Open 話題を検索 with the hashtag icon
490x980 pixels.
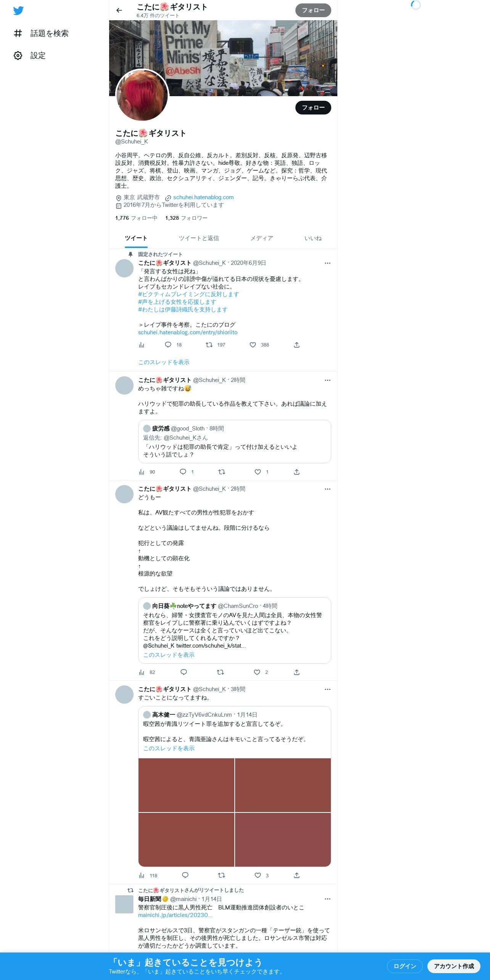pos(41,34)
